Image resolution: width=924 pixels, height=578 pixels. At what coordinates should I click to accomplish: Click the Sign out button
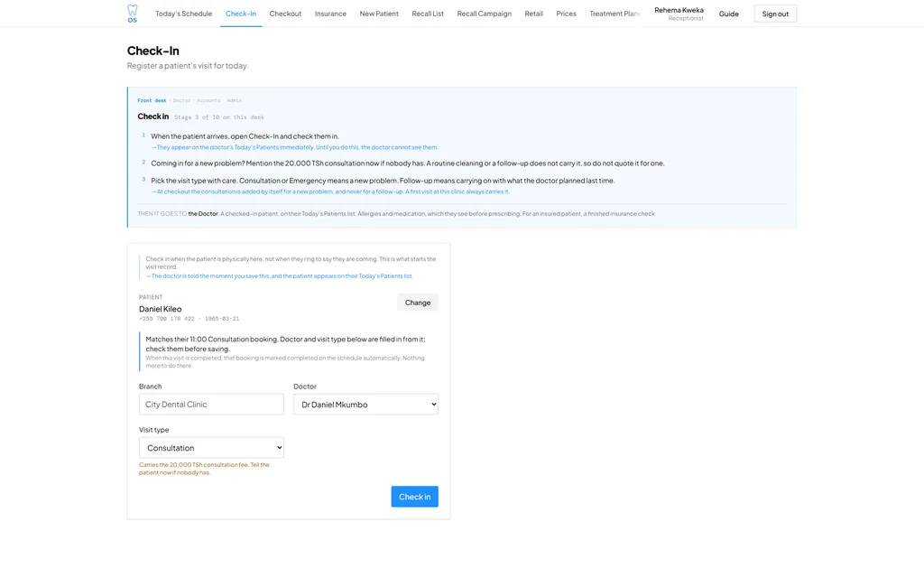[x=775, y=14]
